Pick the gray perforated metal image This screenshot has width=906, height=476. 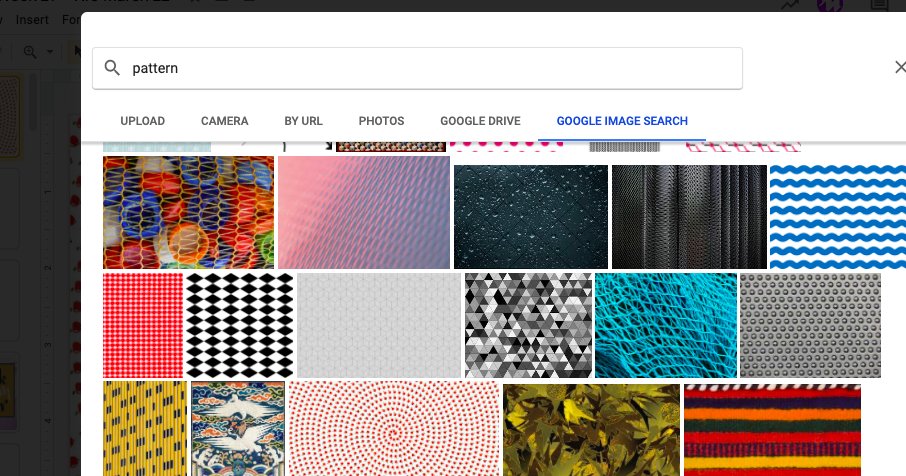point(810,325)
